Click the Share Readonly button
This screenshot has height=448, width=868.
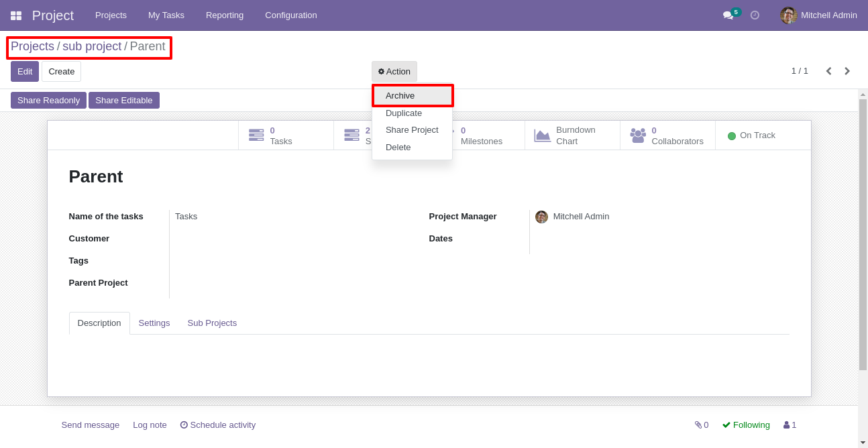click(48, 100)
